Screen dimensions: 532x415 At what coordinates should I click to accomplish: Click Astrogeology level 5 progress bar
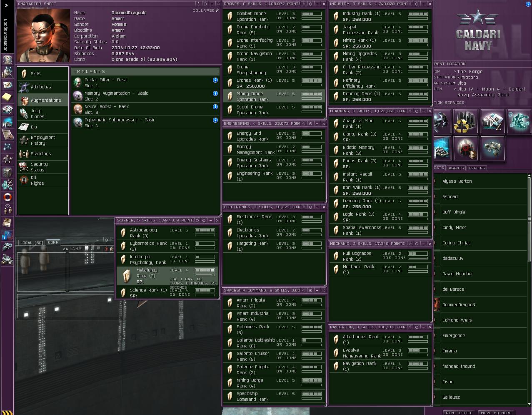pyautogui.click(x=205, y=230)
